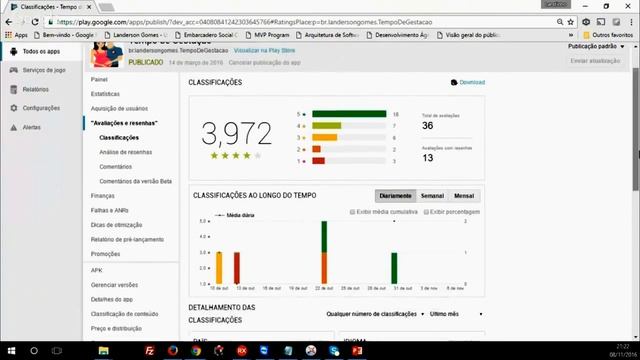Click the eye extension icon in toolbar

pos(586,22)
